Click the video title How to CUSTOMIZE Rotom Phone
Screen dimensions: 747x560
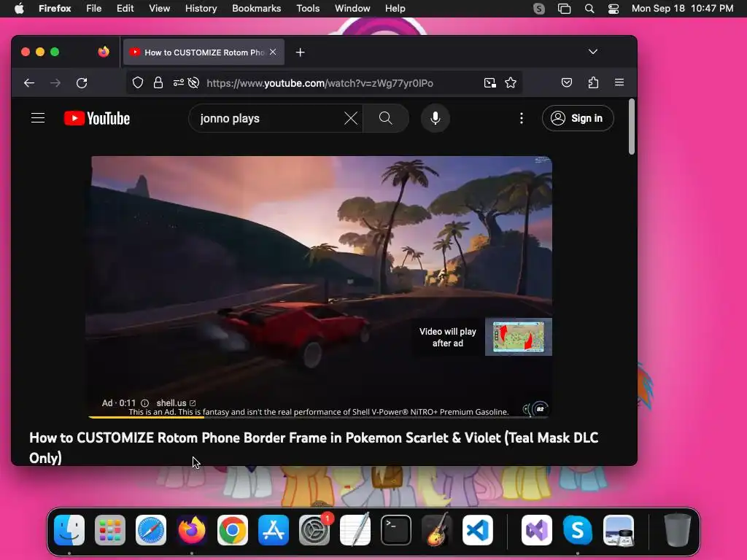click(x=314, y=448)
